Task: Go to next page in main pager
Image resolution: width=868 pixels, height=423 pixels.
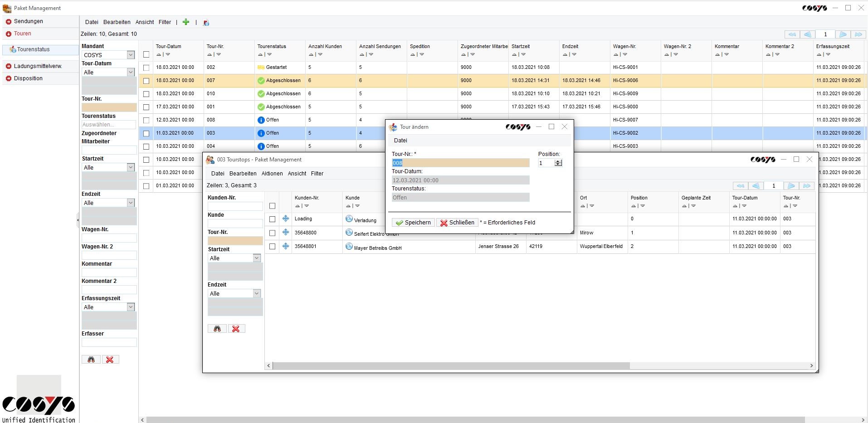Action: point(843,34)
